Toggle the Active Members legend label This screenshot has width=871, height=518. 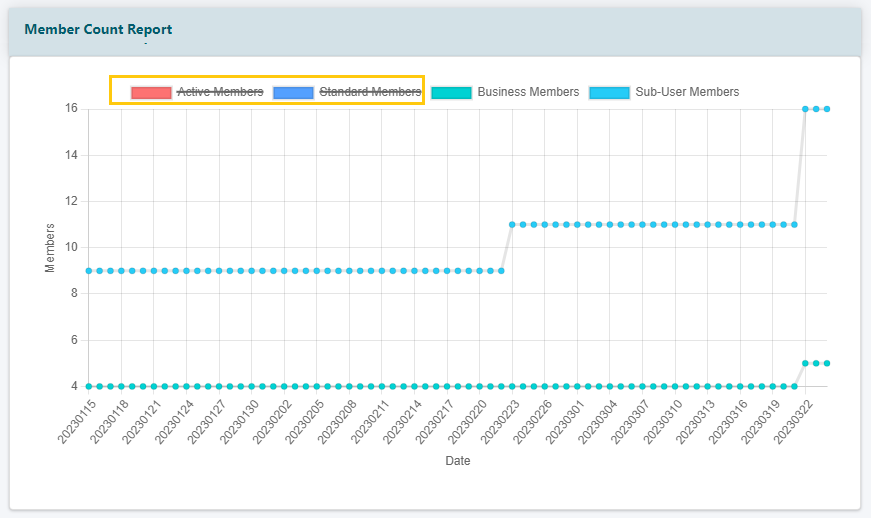point(220,92)
